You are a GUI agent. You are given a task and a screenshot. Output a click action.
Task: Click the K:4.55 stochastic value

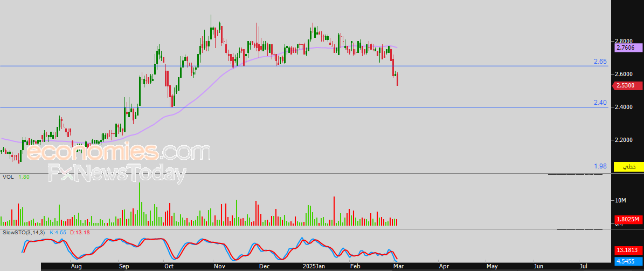[58, 232]
